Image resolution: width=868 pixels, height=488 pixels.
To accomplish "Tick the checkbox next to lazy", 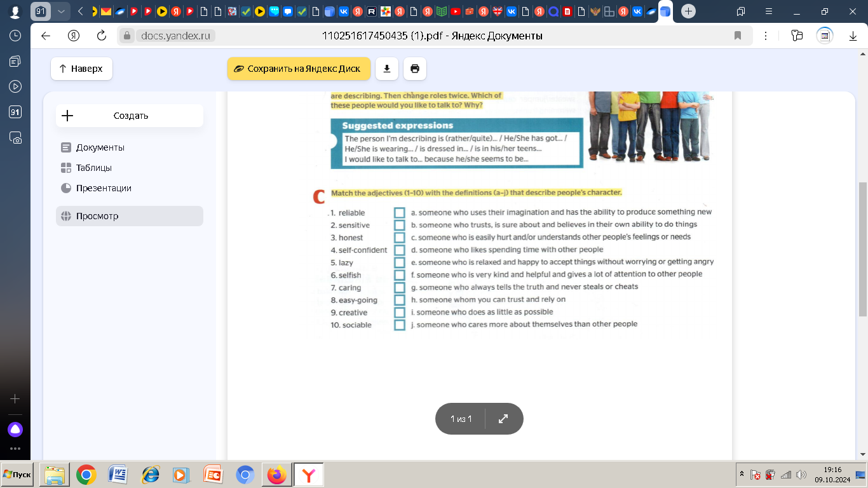I will (x=400, y=262).
